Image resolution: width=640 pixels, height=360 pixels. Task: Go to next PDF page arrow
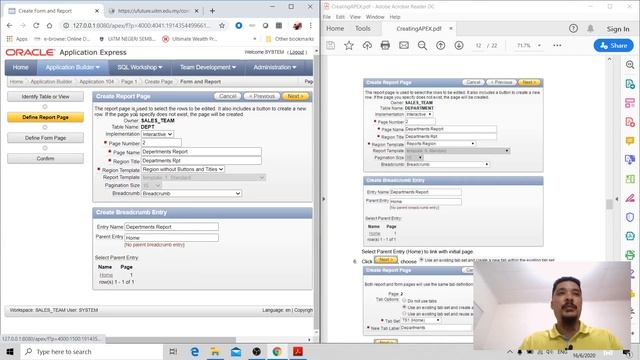pyautogui.click(x=459, y=45)
